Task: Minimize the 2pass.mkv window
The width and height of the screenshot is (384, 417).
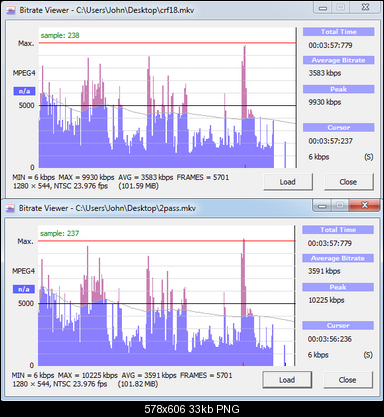Action: [x=322, y=206]
